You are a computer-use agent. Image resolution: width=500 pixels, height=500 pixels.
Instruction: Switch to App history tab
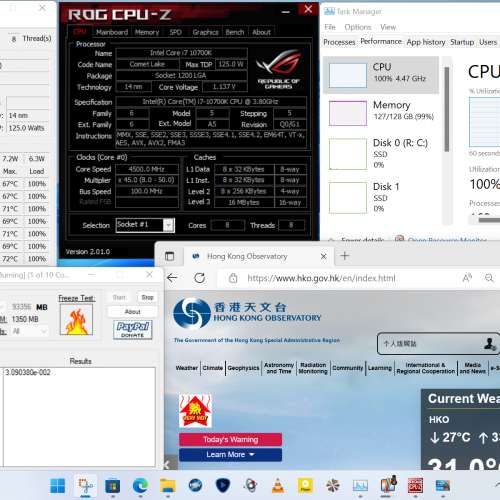point(426,42)
